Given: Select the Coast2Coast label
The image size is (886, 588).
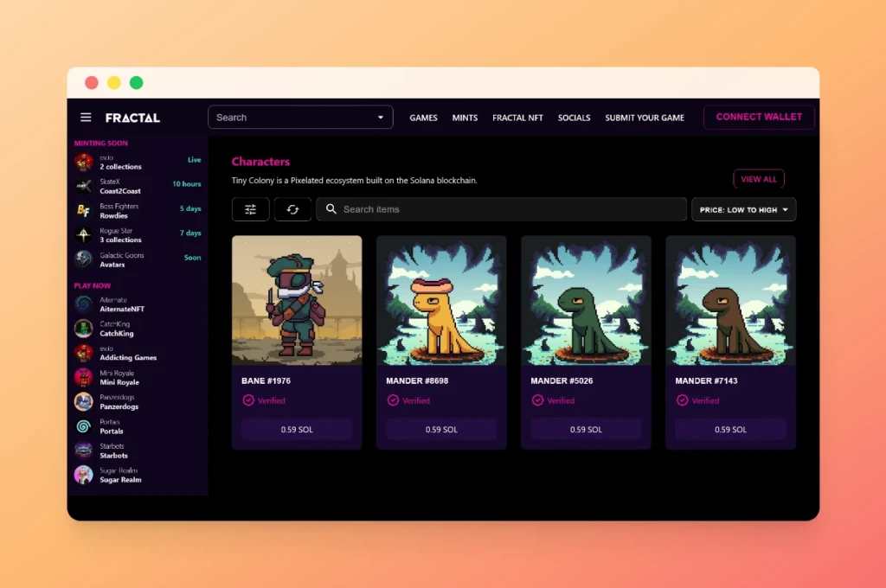Looking at the screenshot, I should [120, 191].
